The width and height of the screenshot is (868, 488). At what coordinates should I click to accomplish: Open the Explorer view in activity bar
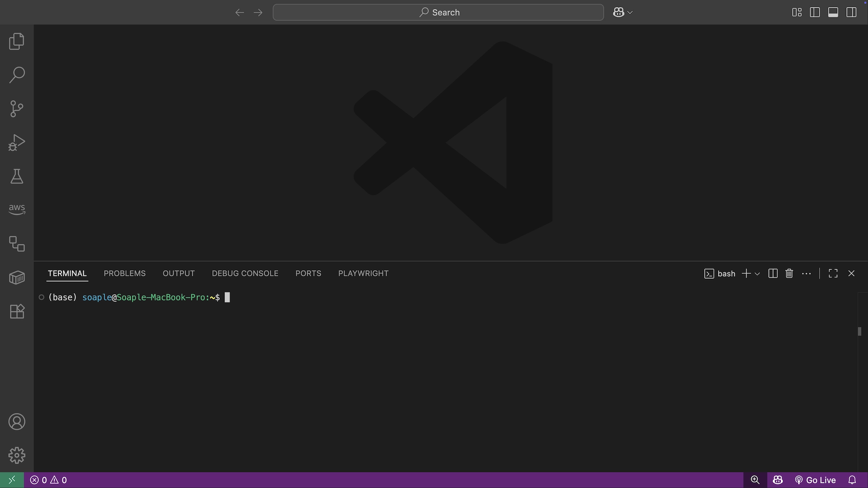(x=16, y=41)
